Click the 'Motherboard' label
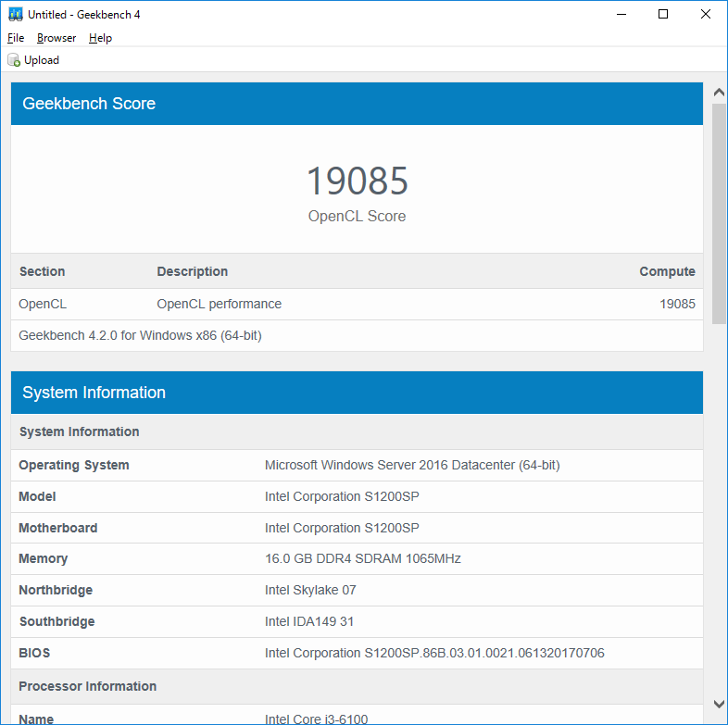This screenshot has width=728, height=725. (58, 528)
